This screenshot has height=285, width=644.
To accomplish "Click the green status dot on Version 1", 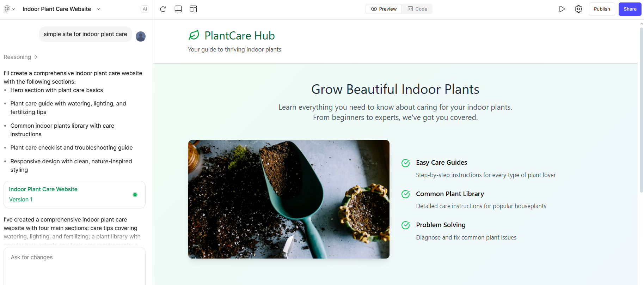I will click(x=135, y=195).
